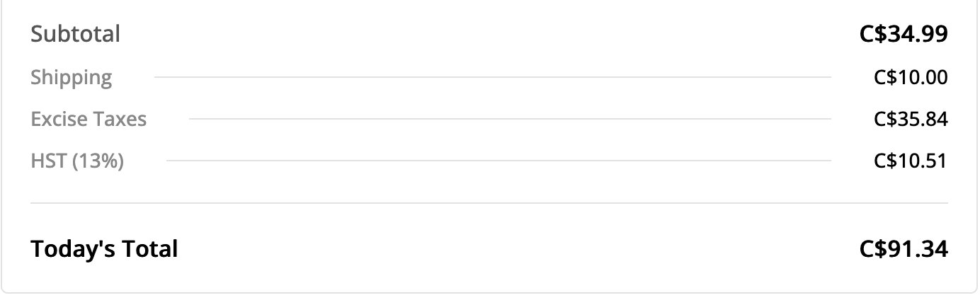Select the C$34.99 subtotal amount

coord(904,34)
